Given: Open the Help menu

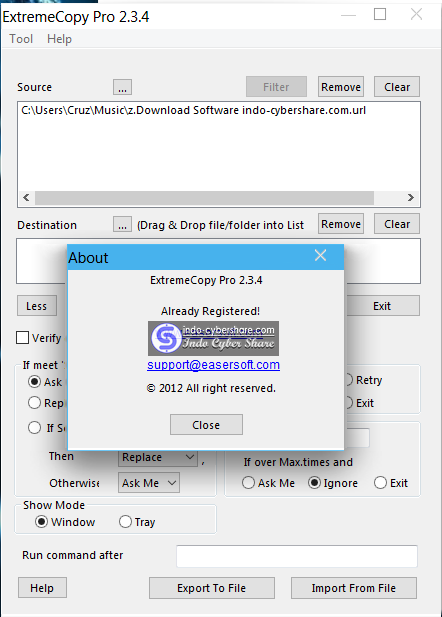Looking at the screenshot, I should (x=59, y=39).
